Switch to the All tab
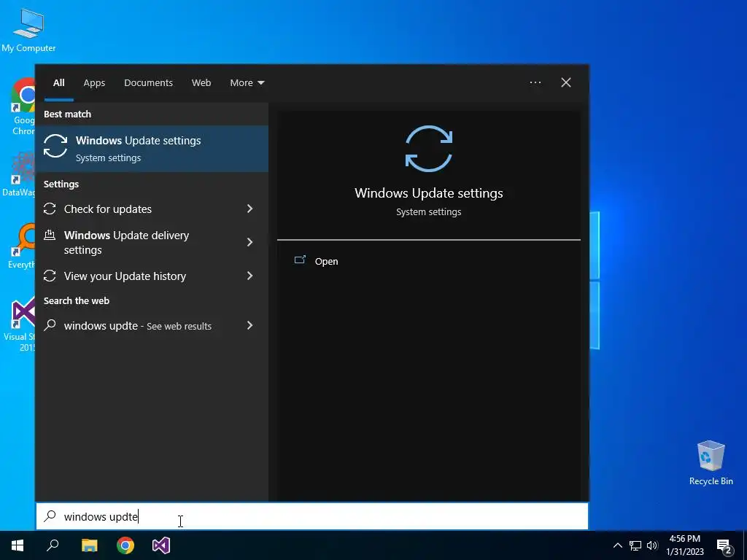The height and width of the screenshot is (560, 747). (59, 83)
